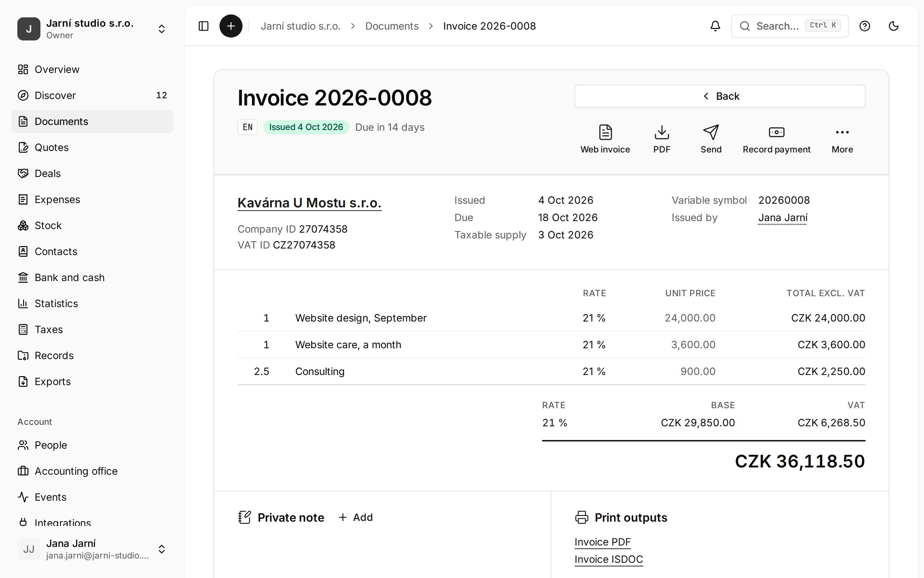The height and width of the screenshot is (578, 924).
Task: Download the invoice PDF icon
Action: (662, 139)
